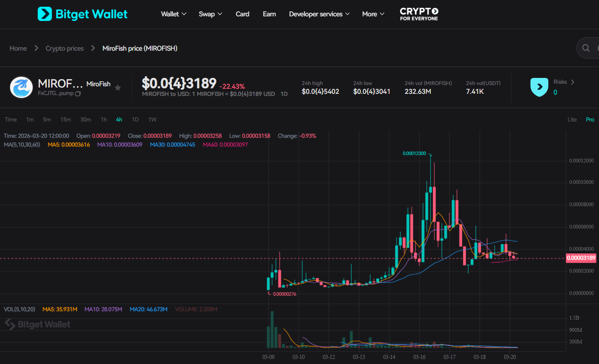Click the MA10 0.00003609 indicator
599x364 pixels.
120,145
